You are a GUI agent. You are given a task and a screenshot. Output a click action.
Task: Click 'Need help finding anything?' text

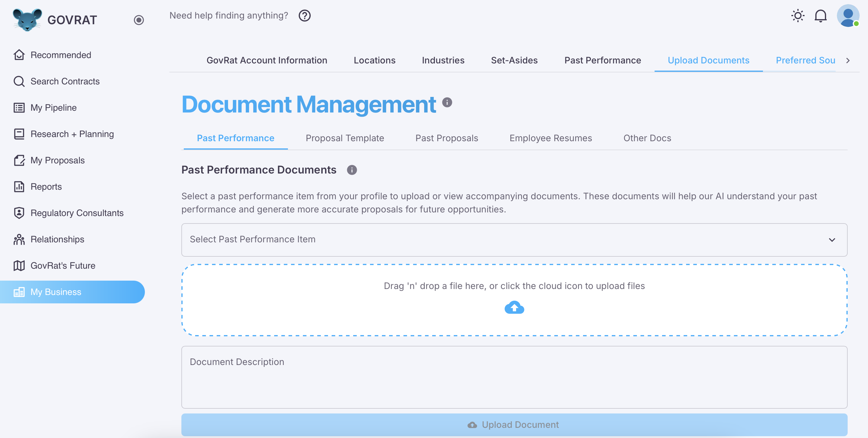(x=229, y=16)
